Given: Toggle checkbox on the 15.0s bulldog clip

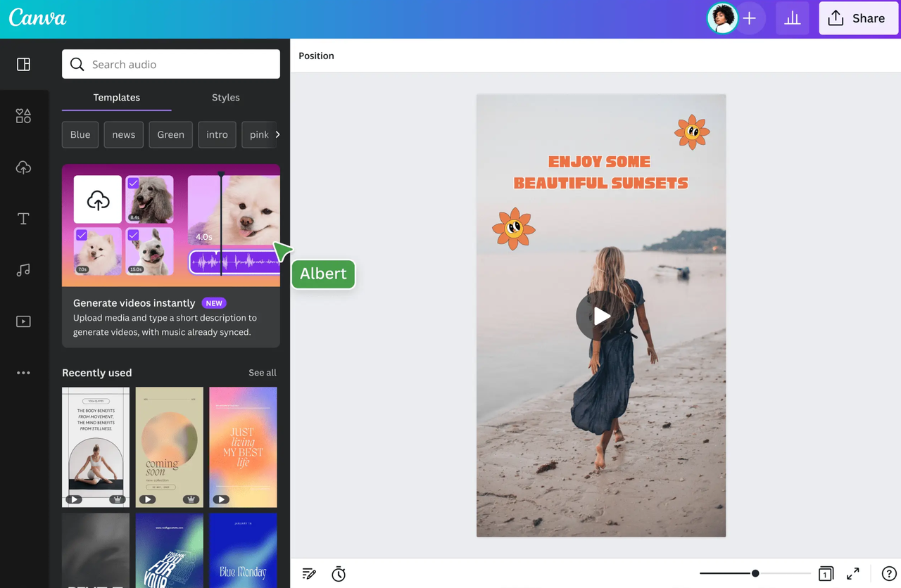Looking at the screenshot, I should [133, 235].
